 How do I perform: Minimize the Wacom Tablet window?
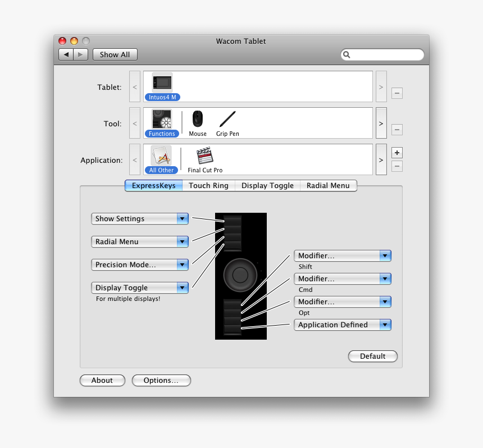pyautogui.click(x=74, y=41)
